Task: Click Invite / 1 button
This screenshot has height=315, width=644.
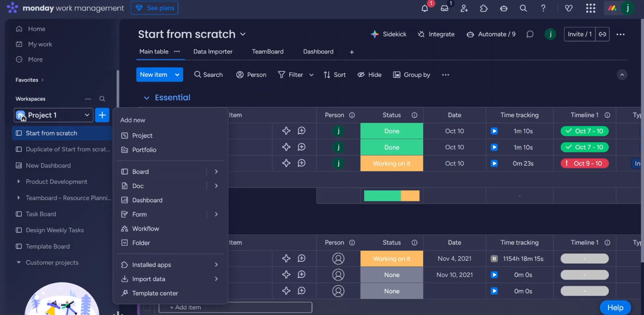Action: (580, 34)
